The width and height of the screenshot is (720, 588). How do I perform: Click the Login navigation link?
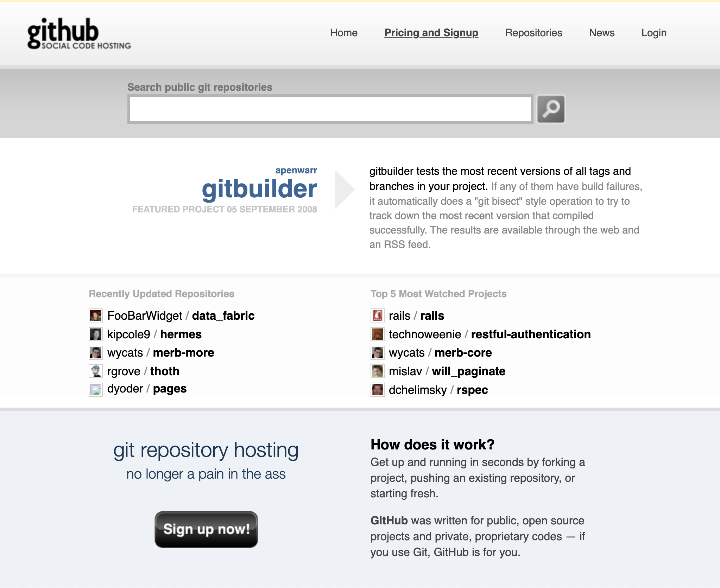pos(654,33)
